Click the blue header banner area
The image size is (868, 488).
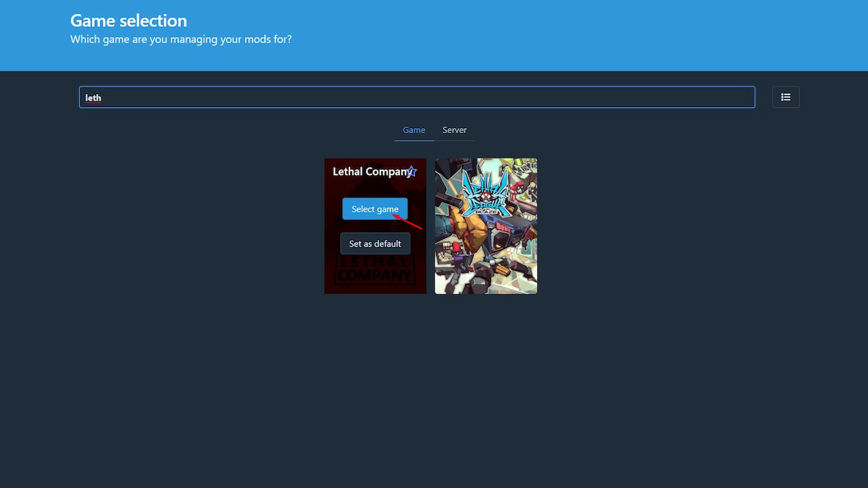coord(579,36)
